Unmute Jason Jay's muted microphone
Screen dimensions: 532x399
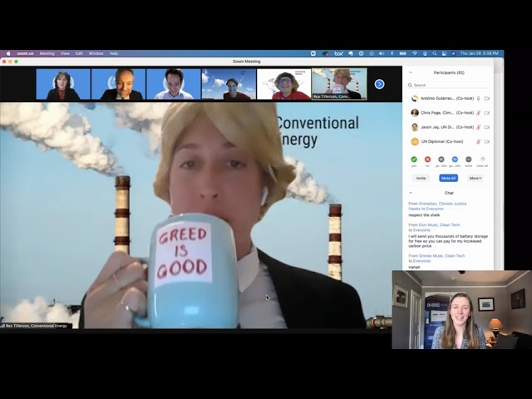coord(479,127)
